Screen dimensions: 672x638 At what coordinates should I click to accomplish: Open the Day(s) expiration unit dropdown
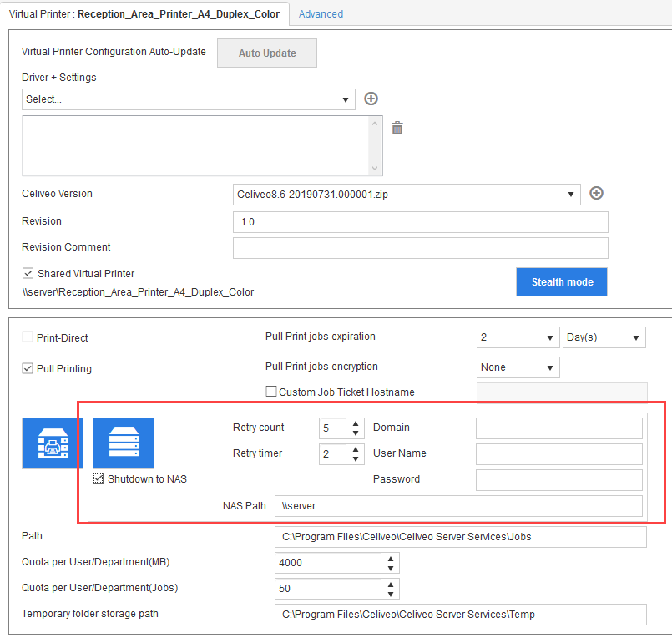click(604, 338)
